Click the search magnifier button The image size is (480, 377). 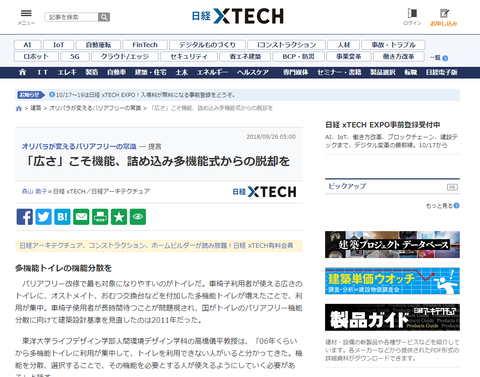pyautogui.click(x=104, y=17)
